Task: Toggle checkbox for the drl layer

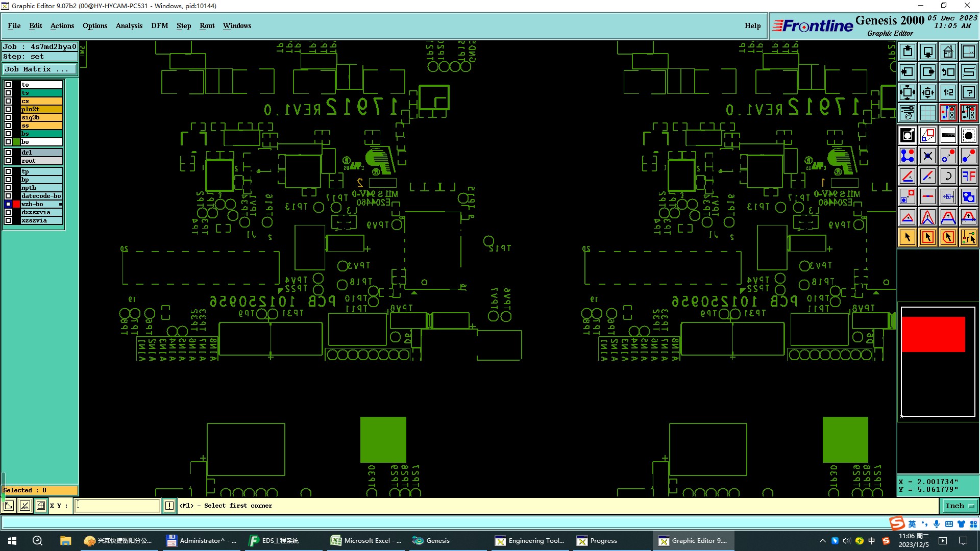Action: click(8, 153)
